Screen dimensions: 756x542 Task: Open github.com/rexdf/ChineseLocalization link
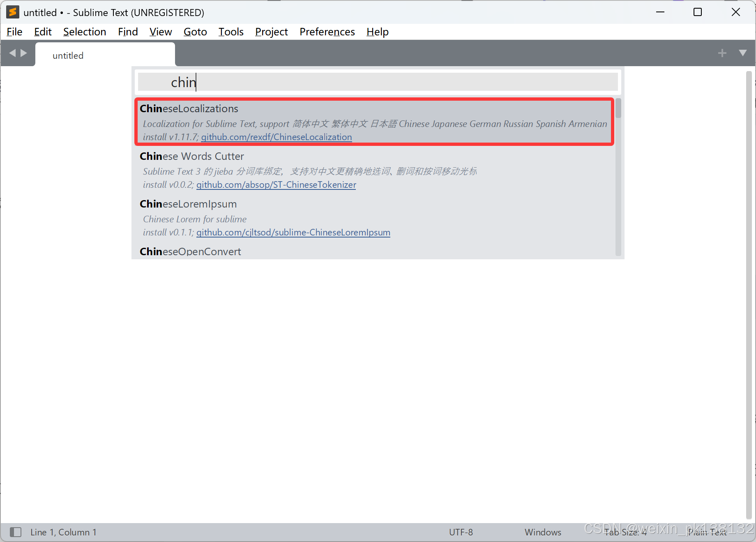277,137
